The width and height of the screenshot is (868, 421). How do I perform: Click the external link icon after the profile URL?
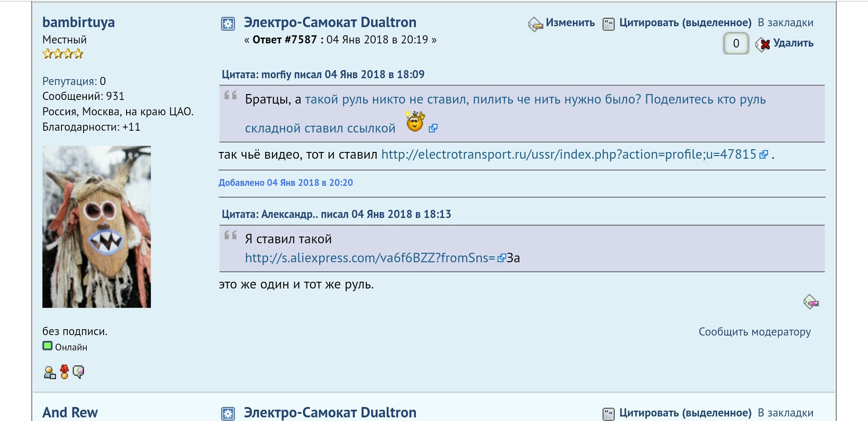(764, 155)
